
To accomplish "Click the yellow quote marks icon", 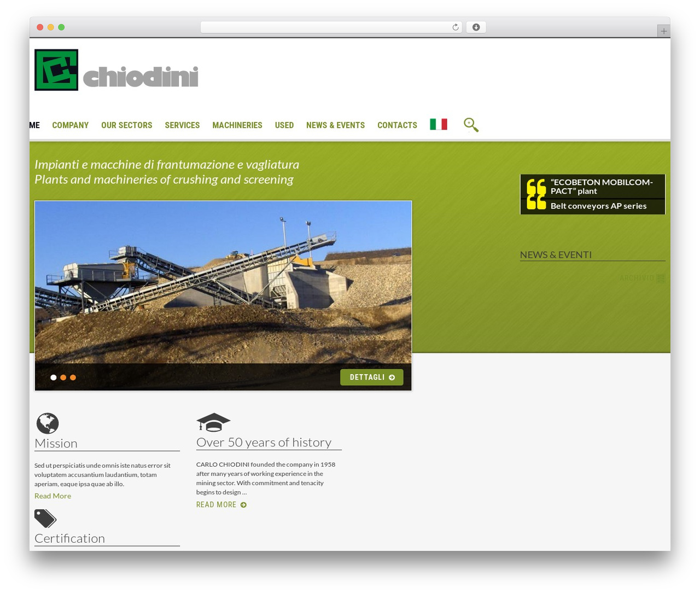I will point(536,194).
